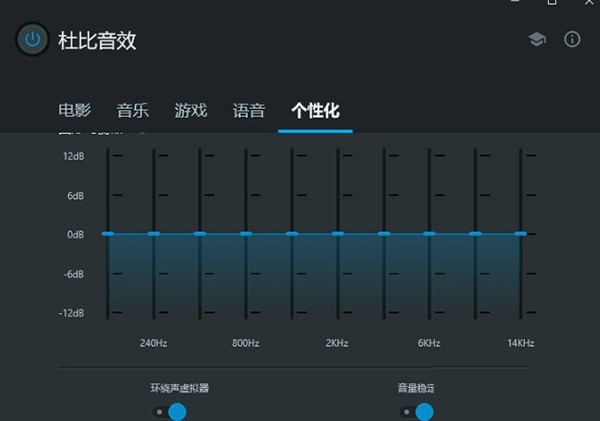This screenshot has height=421, width=600.
Task: Switch to the 语音 tab
Action: 249,110
